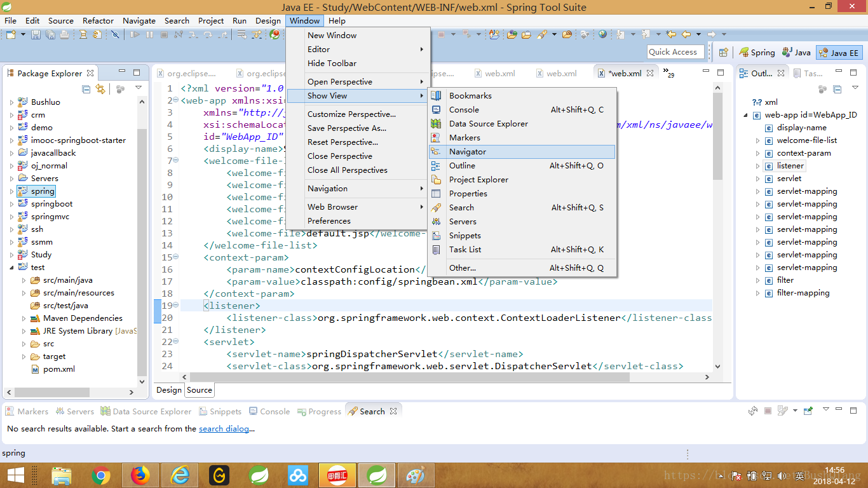Screen dimensions: 868x488
Task: Switch to the Source editor tab
Action: point(200,390)
